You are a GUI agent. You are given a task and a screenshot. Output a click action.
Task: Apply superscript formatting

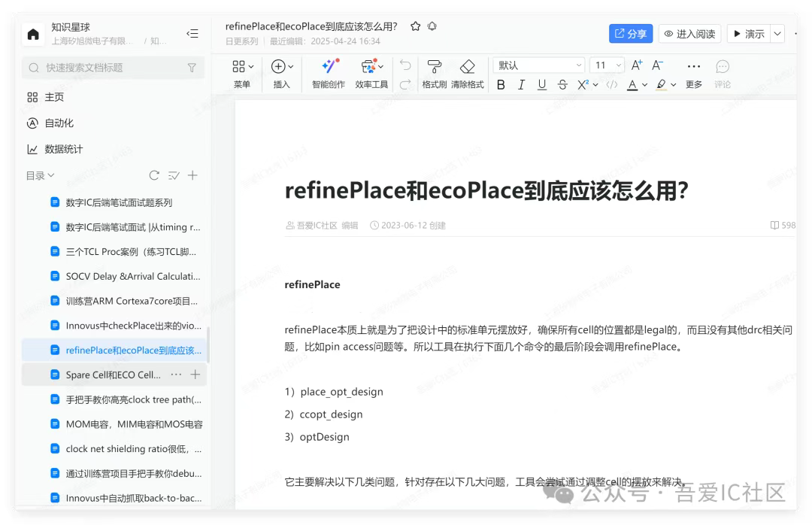(x=583, y=84)
